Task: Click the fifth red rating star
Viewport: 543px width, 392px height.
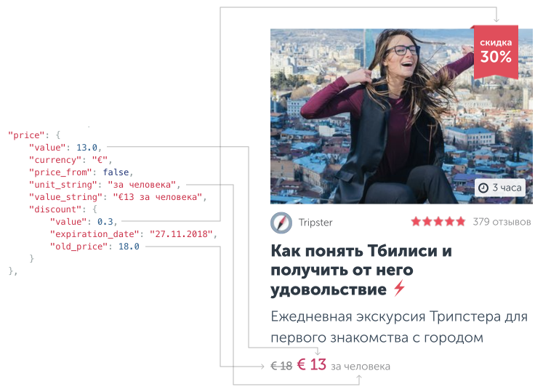Action: (x=461, y=222)
